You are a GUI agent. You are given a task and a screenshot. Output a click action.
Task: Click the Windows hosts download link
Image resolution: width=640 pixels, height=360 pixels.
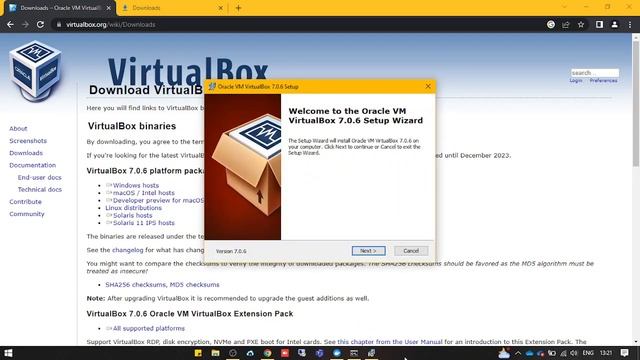(136, 185)
